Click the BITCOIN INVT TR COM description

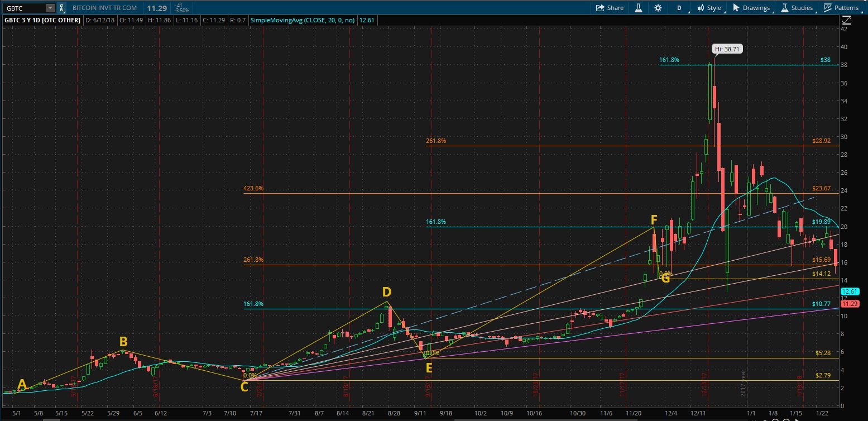click(104, 8)
